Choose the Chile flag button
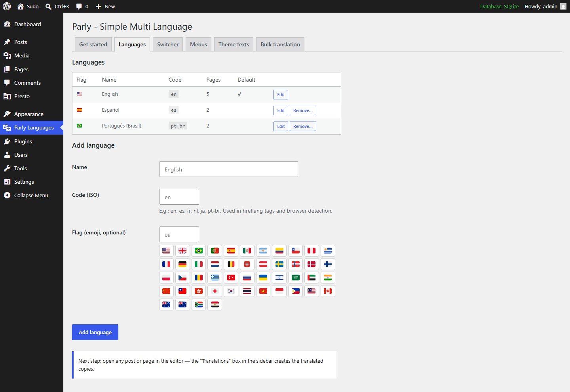The image size is (570, 392). click(x=296, y=251)
